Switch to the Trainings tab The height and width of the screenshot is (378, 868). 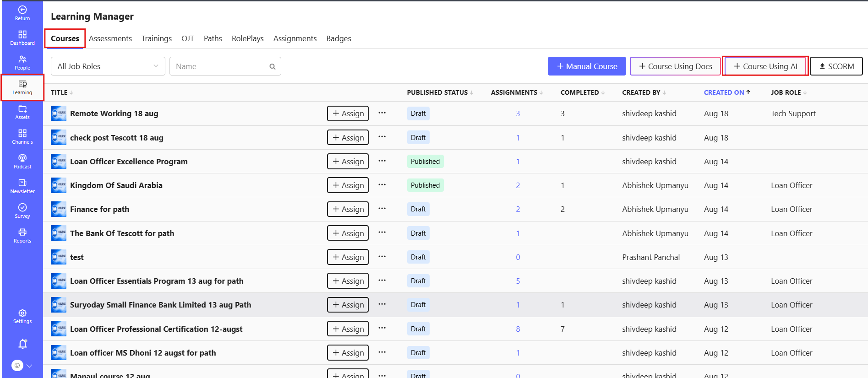(157, 38)
